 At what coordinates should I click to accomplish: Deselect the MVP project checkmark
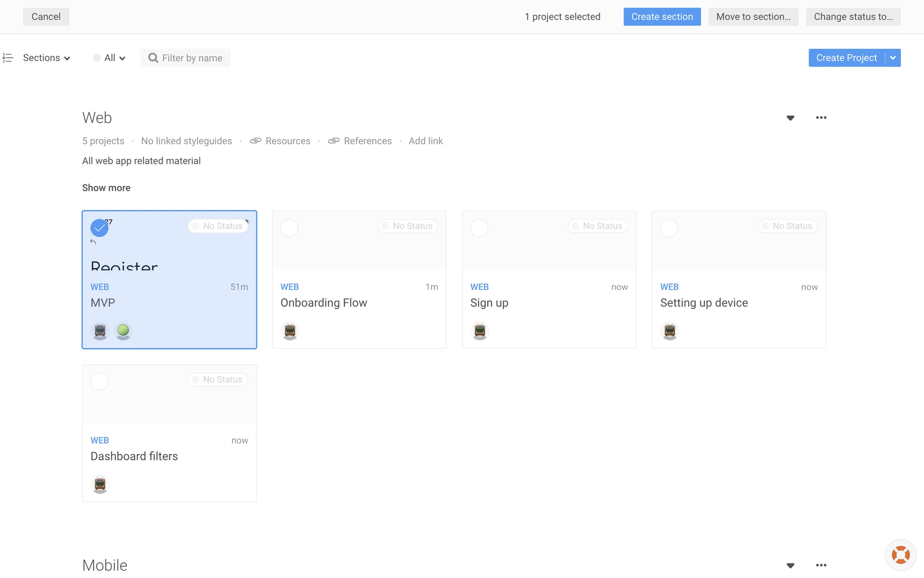(100, 228)
